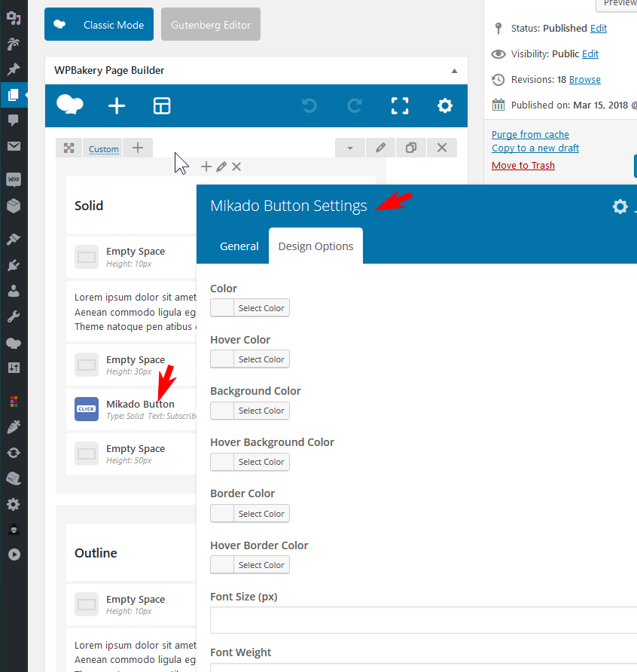Switch to Classic Mode
Viewport: 637px width, 672px height.
point(99,24)
